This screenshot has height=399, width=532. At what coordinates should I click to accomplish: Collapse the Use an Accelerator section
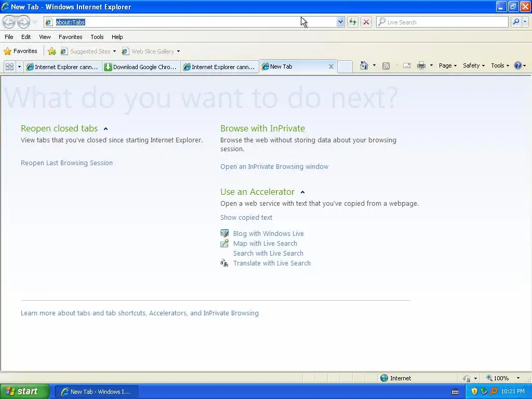pyautogui.click(x=303, y=192)
